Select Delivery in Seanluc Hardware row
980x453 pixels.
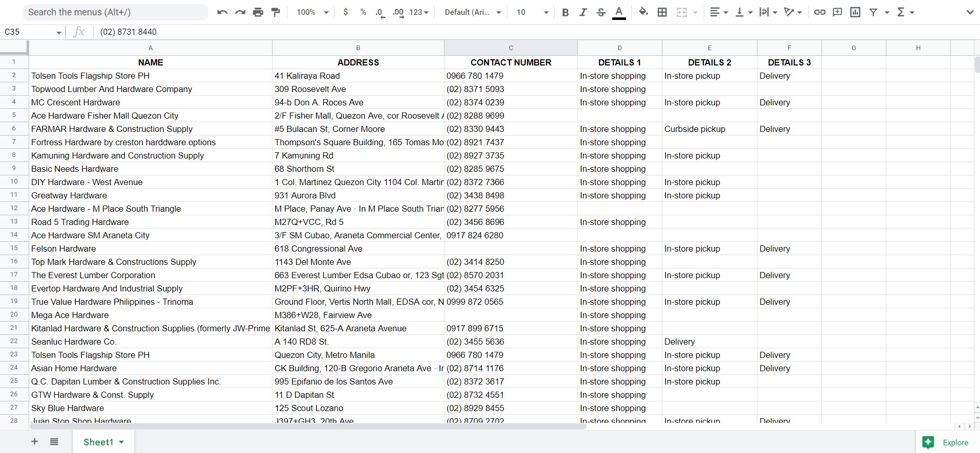pyautogui.click(x=709, y=342)
